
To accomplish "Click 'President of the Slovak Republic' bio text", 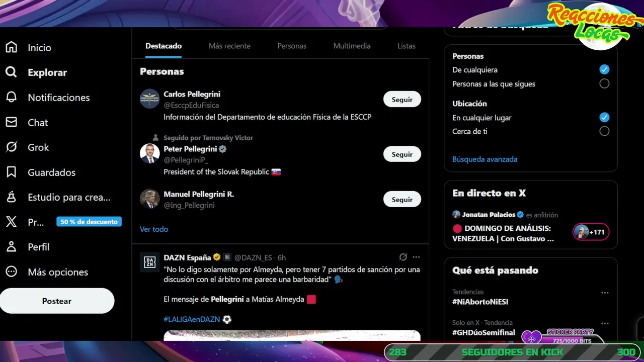I will coord(216,171).
